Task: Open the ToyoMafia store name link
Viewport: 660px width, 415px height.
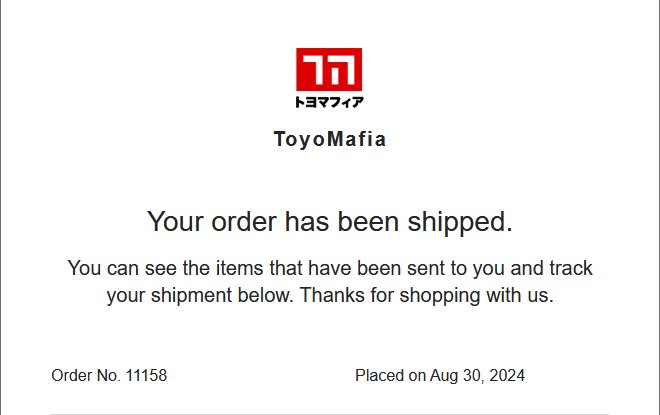Action: click(330, 139)
